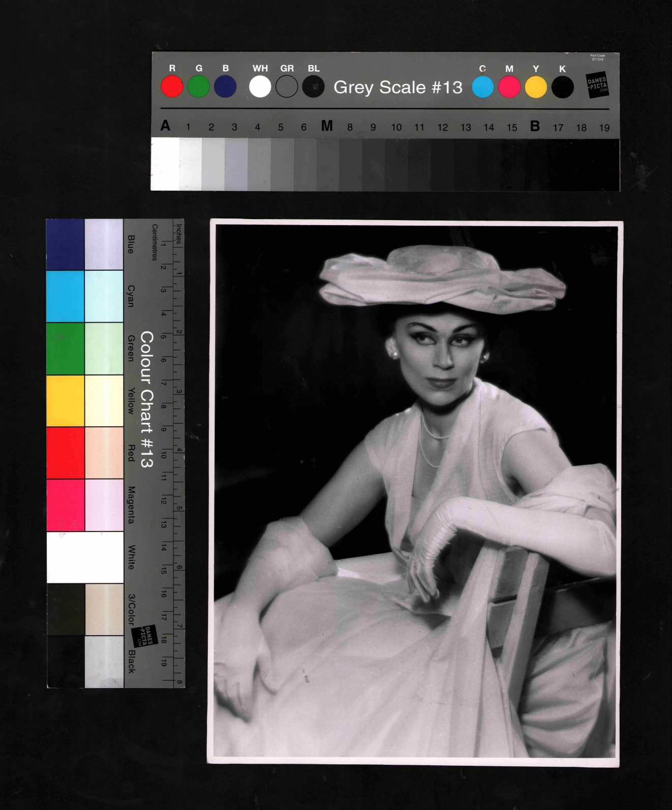Pick the yellow circle labeled Y
Image resolution: width=672 pixels, height=810 pixels.
point(536,87)
